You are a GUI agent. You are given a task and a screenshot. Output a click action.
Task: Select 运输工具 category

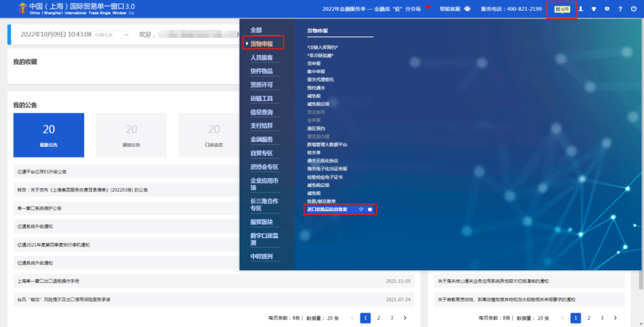262,98
